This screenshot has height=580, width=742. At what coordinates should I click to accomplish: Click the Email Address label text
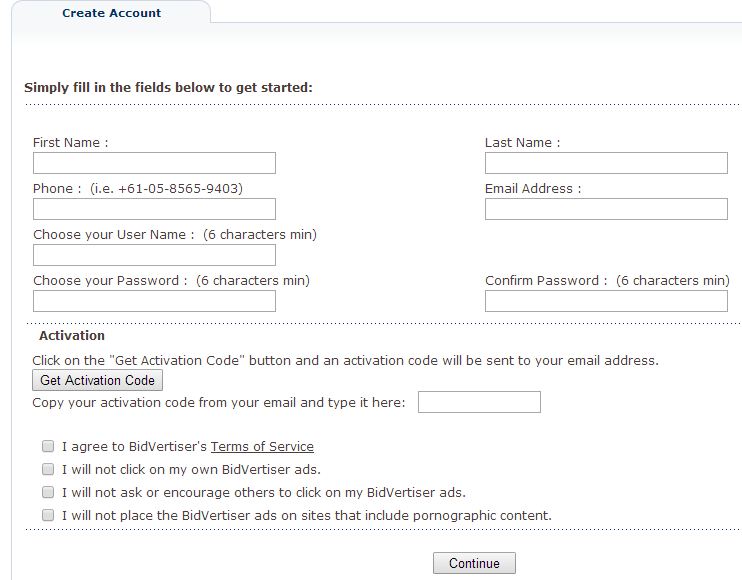coord(532,189)
